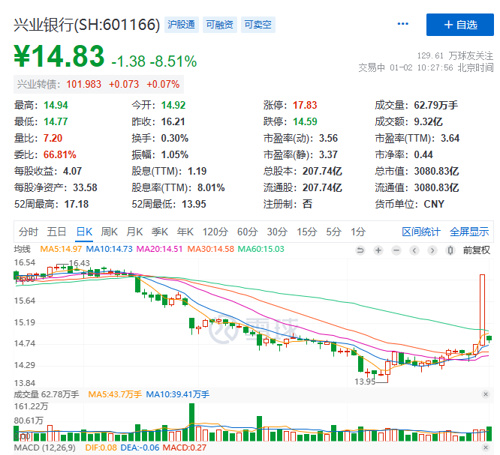Image resolution: width=500 pixels, height=455 pixels.
Task: Click the MA60:15.03 moving average label
Action: click(261, 249)
